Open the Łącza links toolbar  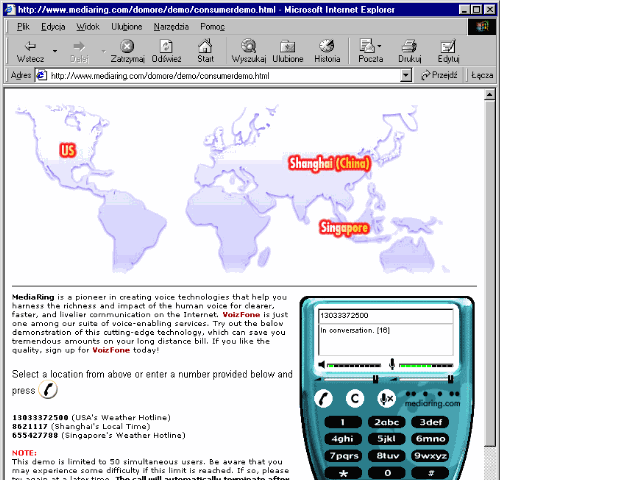coord(482,75)
